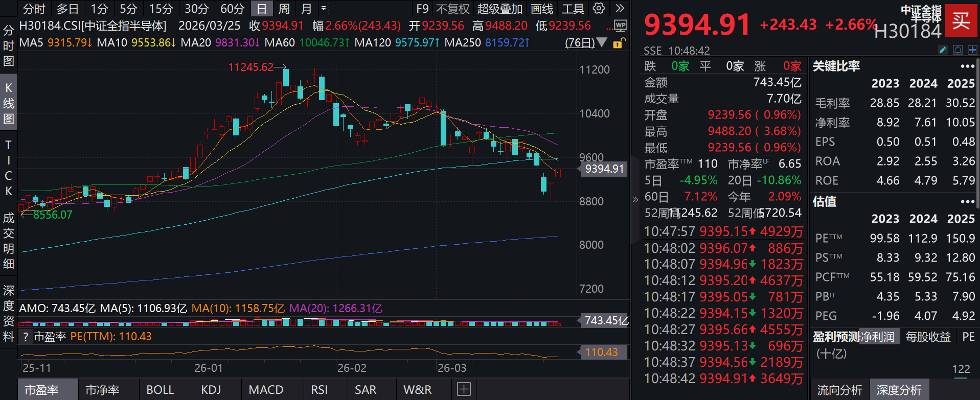
Task: Set a price alert bell
Action: pyautogui.click(x=958, y=50)
